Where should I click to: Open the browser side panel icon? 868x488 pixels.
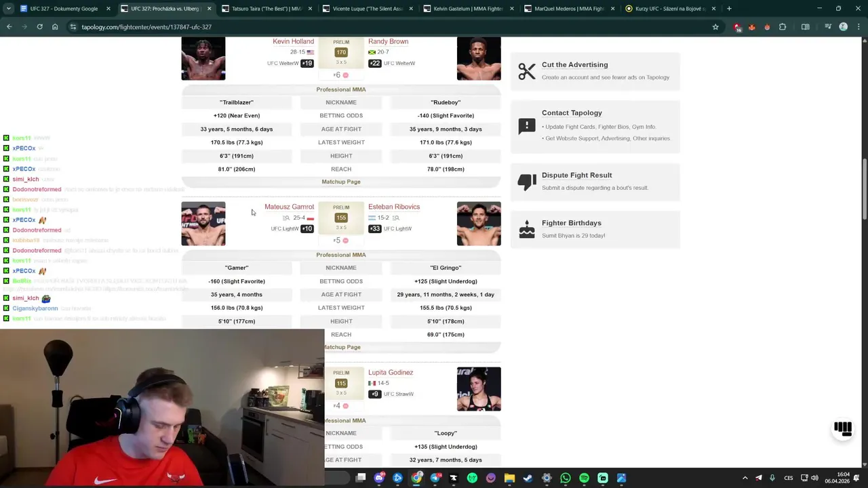click(x=806, y=27)
